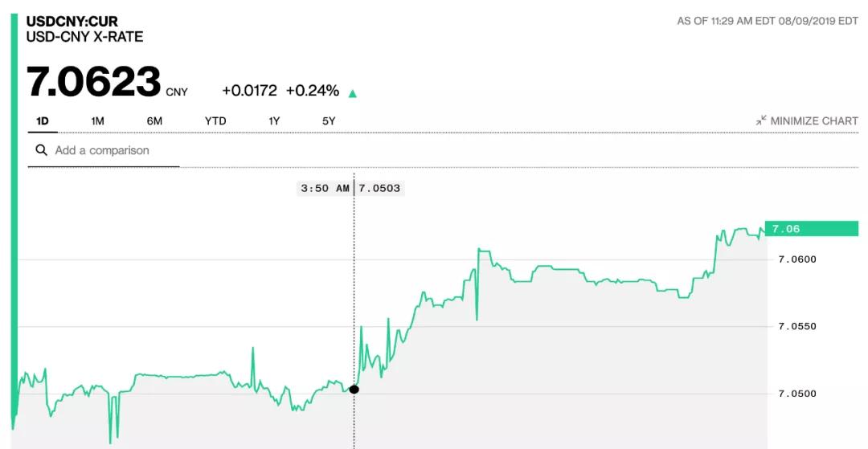This screenshot has height=449, width=868.
Task: Click the green 7.06 price flag
Action: [811, 229]
